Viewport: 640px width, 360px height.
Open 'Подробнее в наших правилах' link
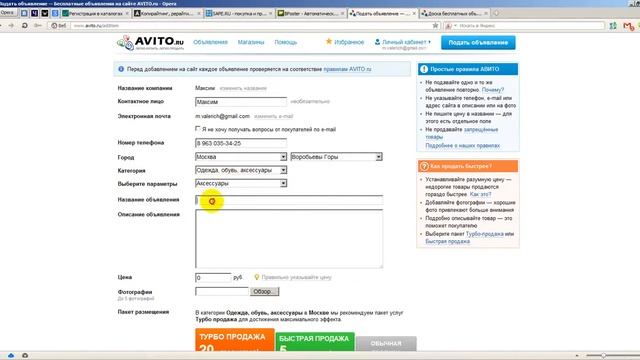[462, 145]
